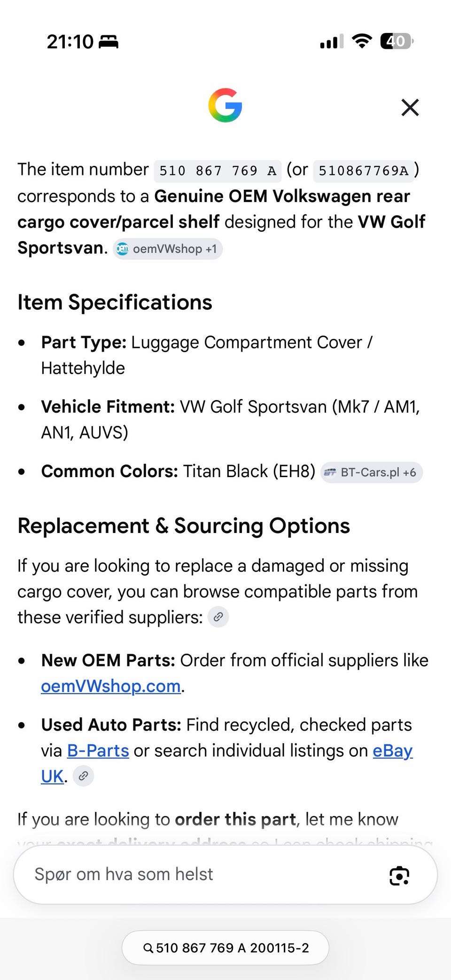Select the 510 867 769 A code chip
Image resolution: width=451 pixels, height=980 pixels.
coord(218,170)
